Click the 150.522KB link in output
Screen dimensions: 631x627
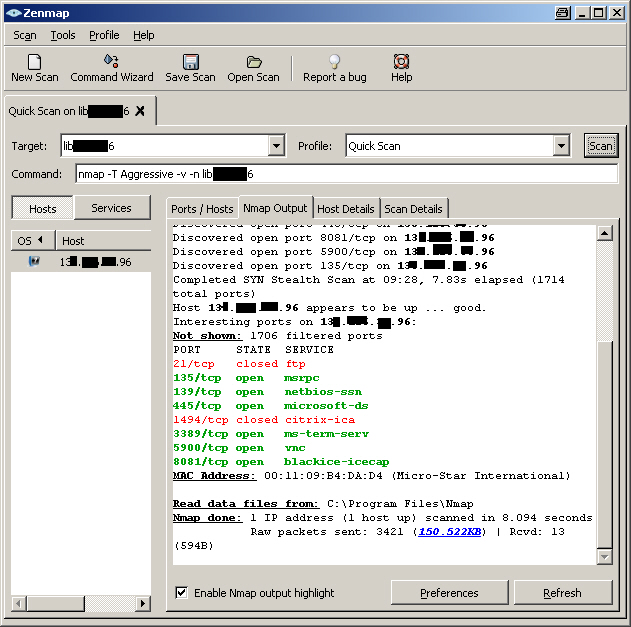click(450, 532)
